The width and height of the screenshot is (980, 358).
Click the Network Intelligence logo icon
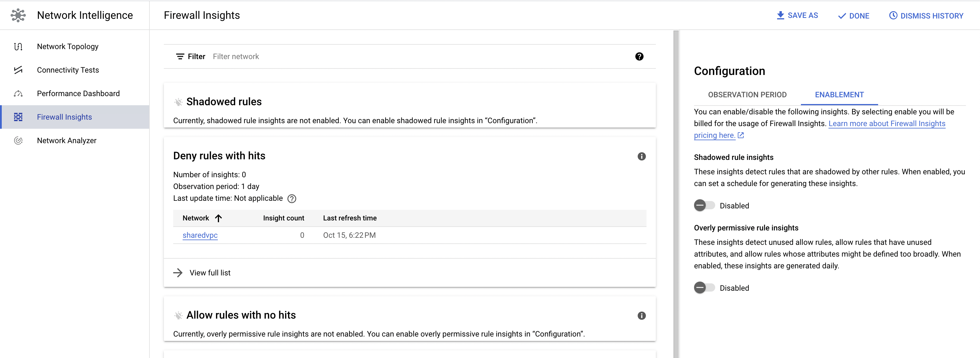(x=18, y=15)
